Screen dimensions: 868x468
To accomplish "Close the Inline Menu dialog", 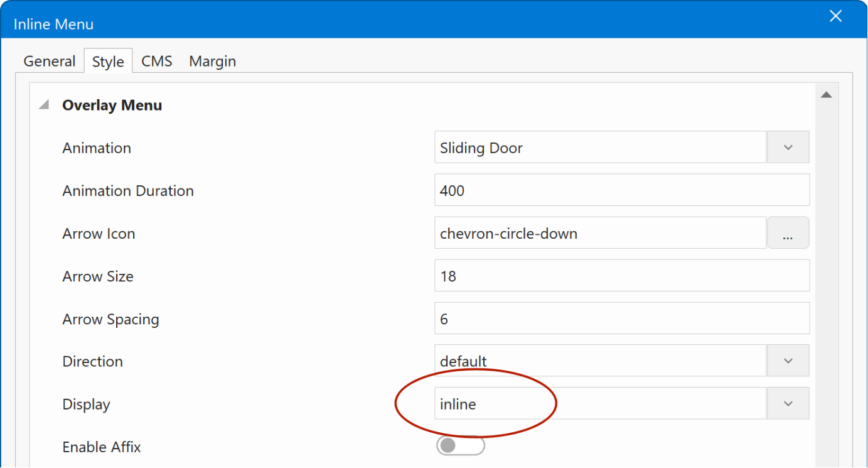I will (x=835, y=17).
